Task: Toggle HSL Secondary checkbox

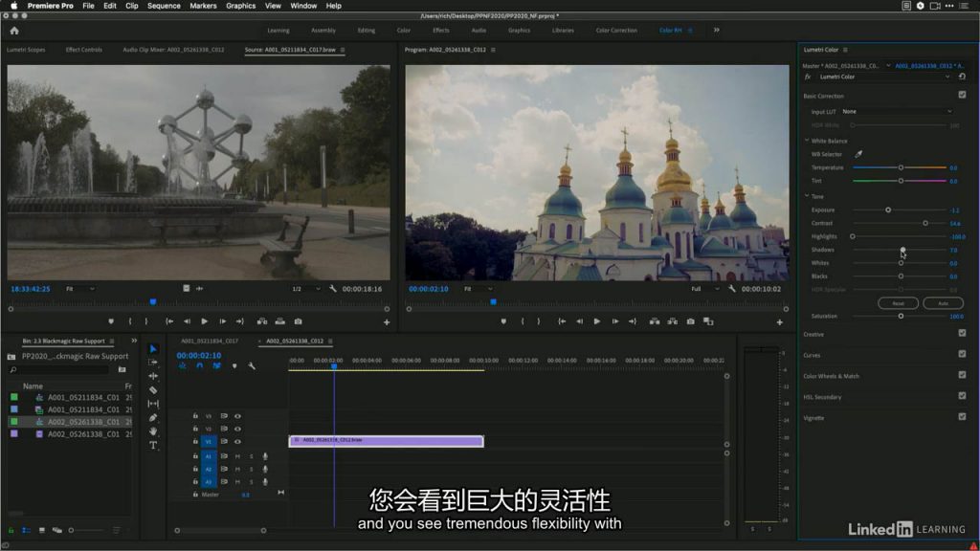Action: [x=962, y=395]
